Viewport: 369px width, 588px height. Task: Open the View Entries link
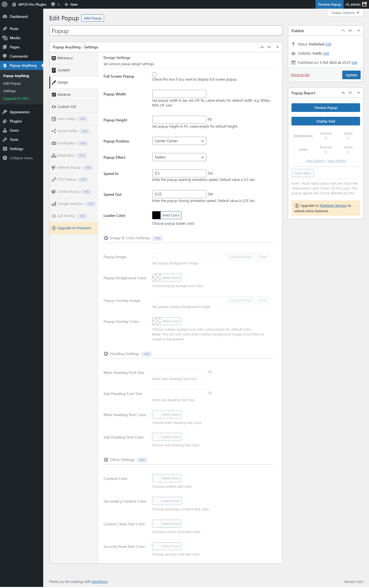[x=336, y=161]
